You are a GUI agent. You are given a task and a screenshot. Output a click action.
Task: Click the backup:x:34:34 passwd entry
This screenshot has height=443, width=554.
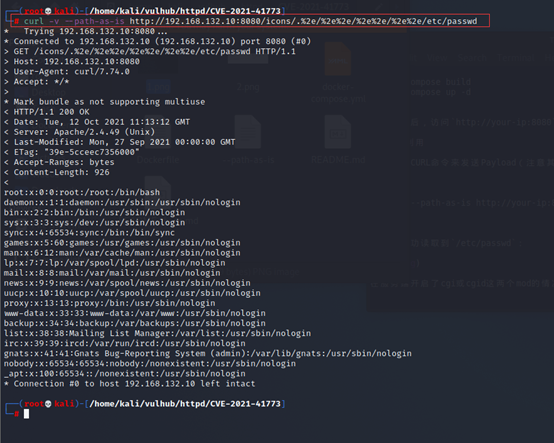[x=135, y=323]
